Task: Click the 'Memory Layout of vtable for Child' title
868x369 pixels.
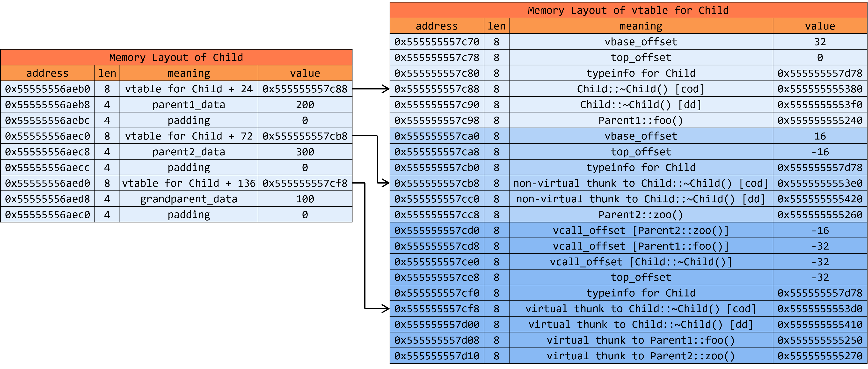Action: tap(628, 10)
